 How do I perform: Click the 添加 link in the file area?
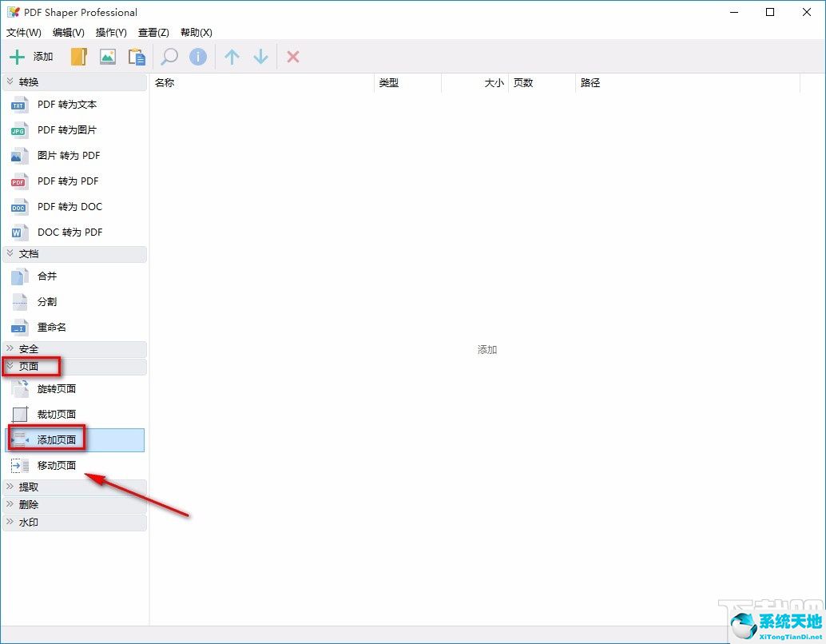pyautogui.click(x=486, y=349)
